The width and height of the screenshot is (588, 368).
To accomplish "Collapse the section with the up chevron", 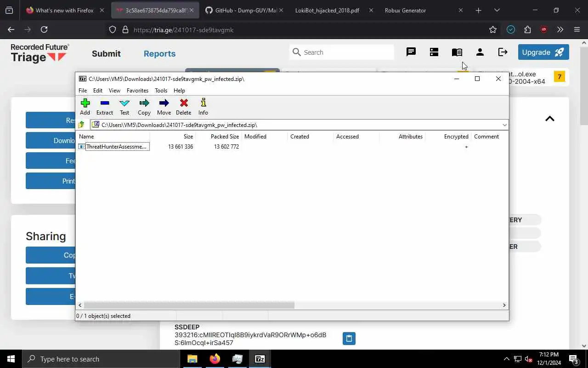I will [x=549, y=119].
